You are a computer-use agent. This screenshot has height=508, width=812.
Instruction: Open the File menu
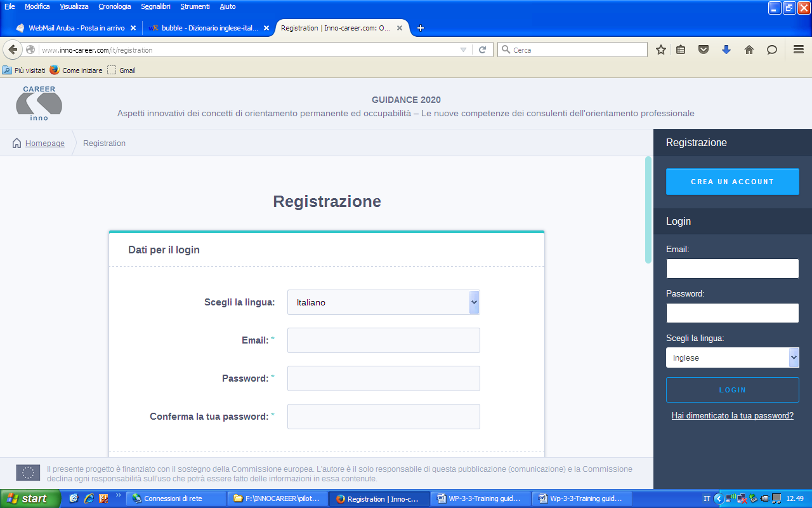[x=10, y=6]
